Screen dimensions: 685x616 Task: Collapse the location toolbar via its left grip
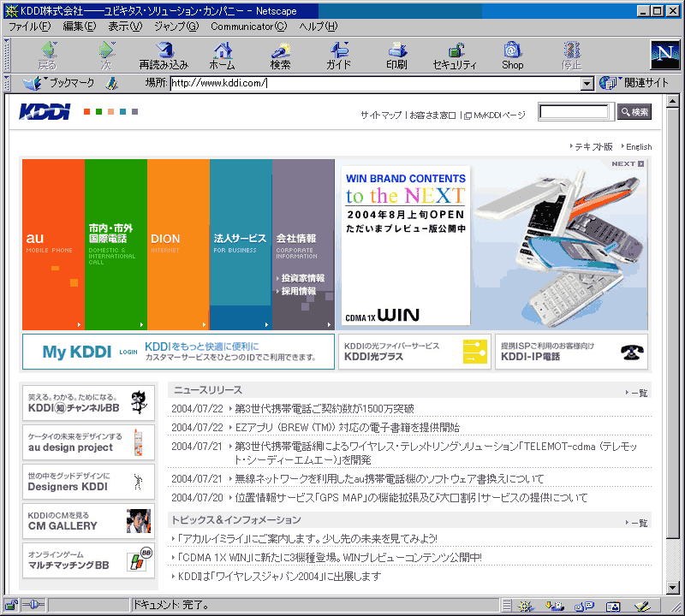7,83
